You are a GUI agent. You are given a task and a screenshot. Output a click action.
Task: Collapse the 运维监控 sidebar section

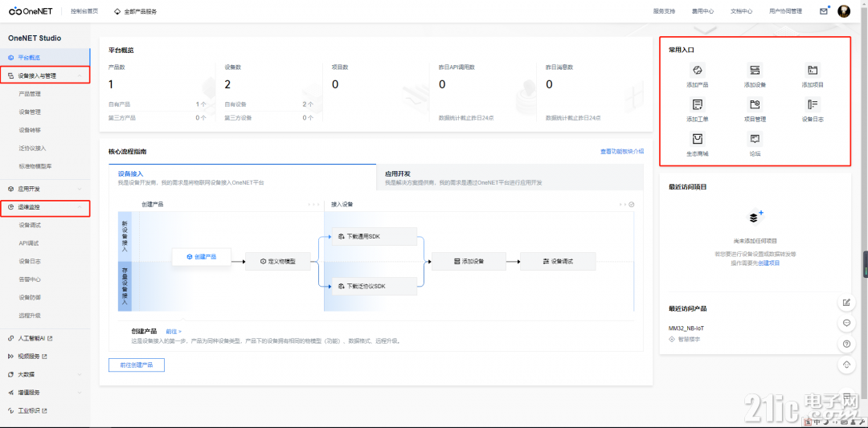45,207
